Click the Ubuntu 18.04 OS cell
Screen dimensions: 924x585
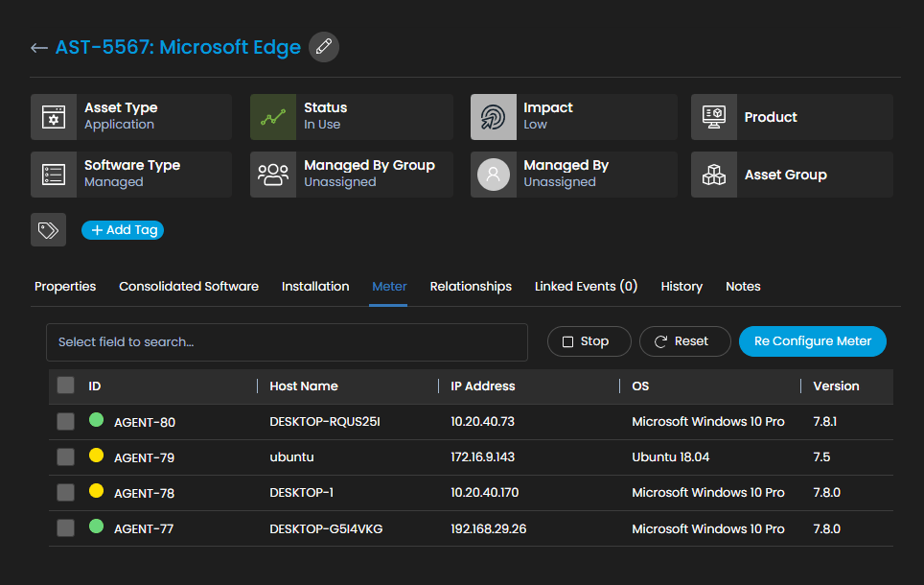[x=671, y=457]
